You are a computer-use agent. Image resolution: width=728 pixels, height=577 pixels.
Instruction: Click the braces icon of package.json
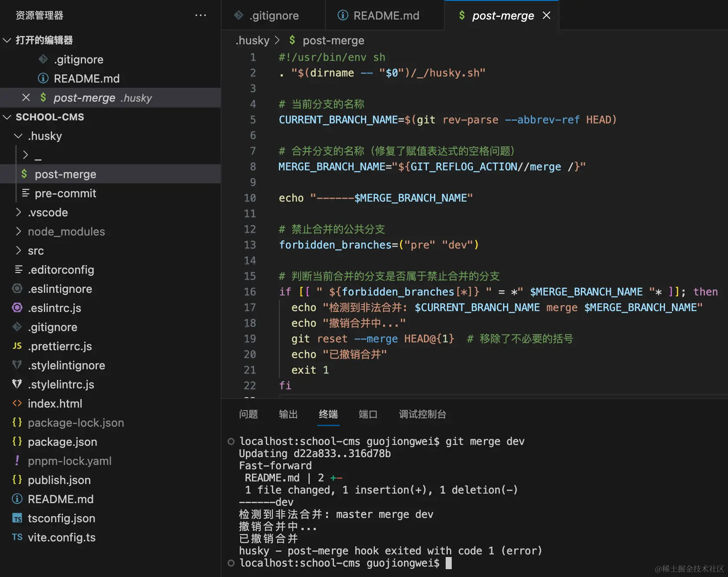click(17, 441)
